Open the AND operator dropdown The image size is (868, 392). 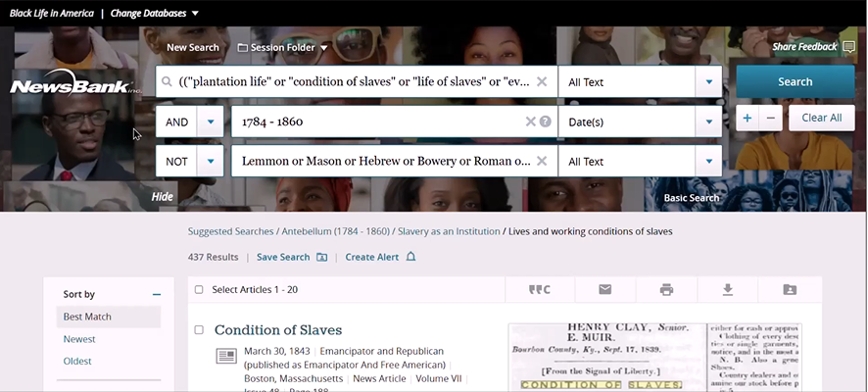(x=211, y=122)
